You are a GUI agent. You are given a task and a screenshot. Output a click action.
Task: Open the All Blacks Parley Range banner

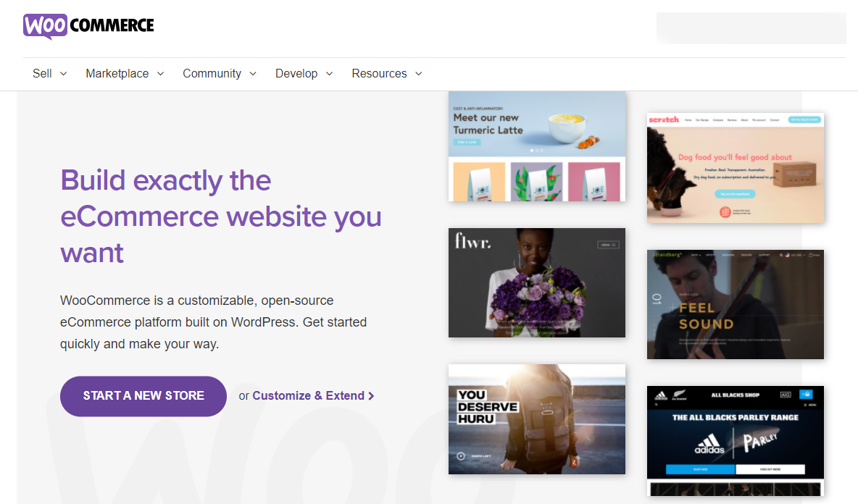pos(735,418)
